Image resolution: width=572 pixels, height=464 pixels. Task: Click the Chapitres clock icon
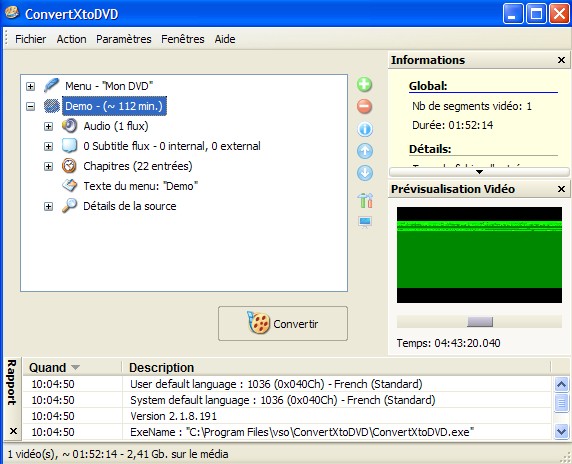69,166
